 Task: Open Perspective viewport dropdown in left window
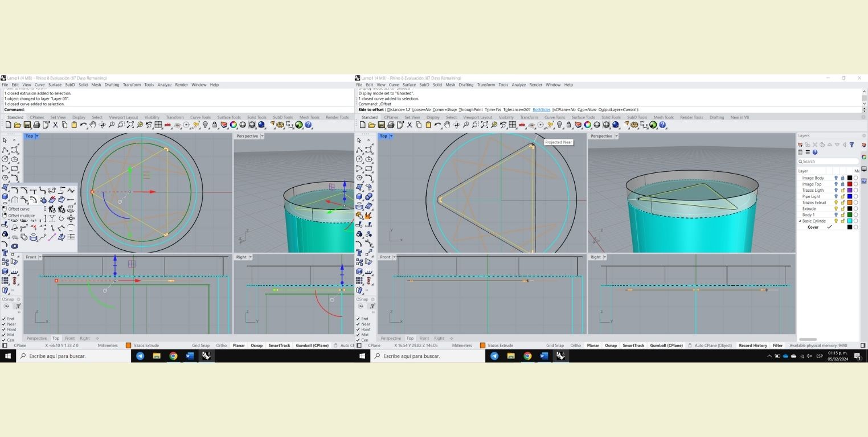coord(262,136)
